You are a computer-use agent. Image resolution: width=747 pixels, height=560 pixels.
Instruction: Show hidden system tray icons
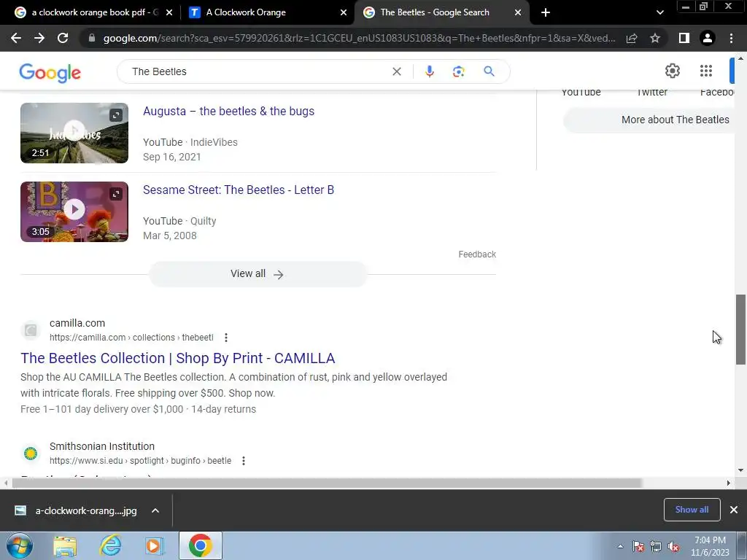(620, 546)
